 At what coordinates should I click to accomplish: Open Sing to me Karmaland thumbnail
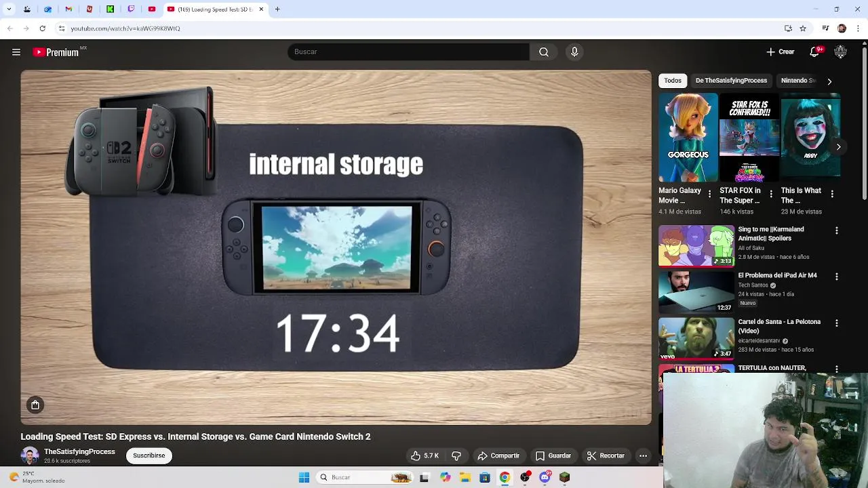[696, 246]
